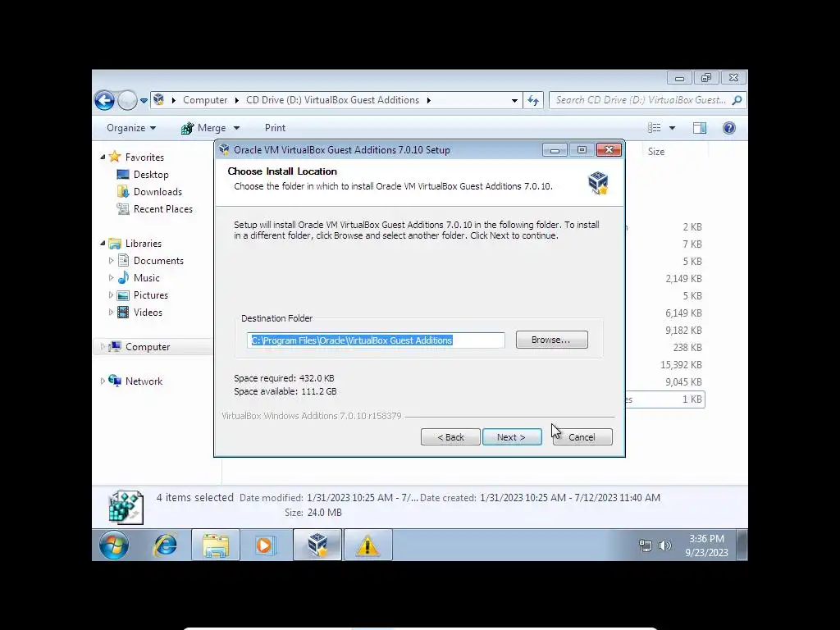
Task: Open Downloads in Favorites
Action: tap(157, 192)
